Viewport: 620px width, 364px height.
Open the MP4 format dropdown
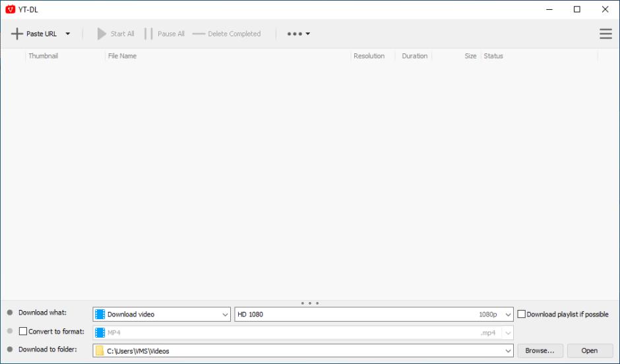(303, 332)
